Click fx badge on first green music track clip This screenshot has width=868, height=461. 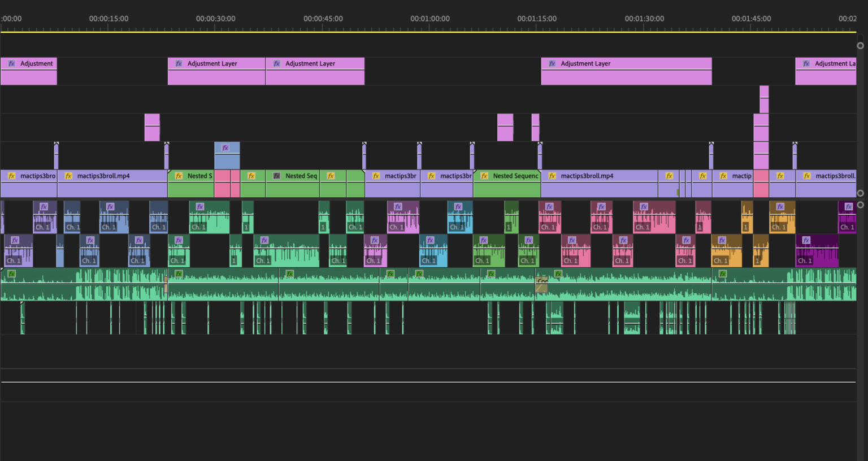point(11,274)
